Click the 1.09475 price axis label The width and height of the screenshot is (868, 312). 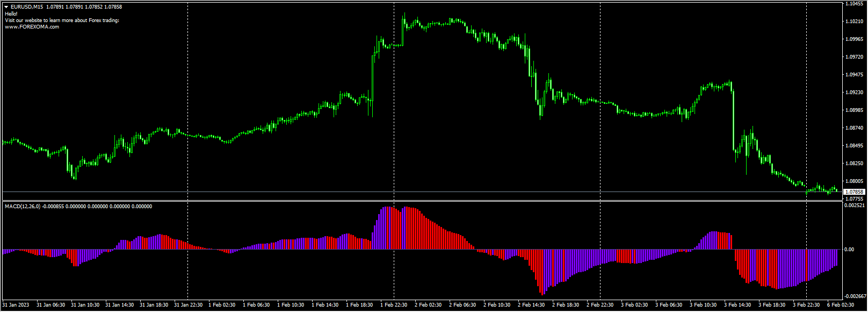(854, 75)
